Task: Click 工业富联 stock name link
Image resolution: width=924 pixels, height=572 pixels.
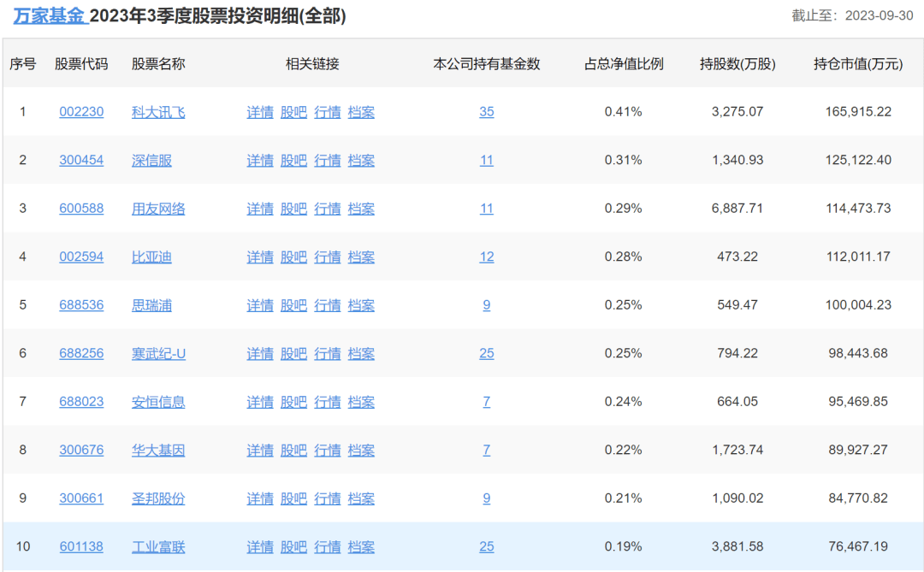Action: click(x=158, y=546)
